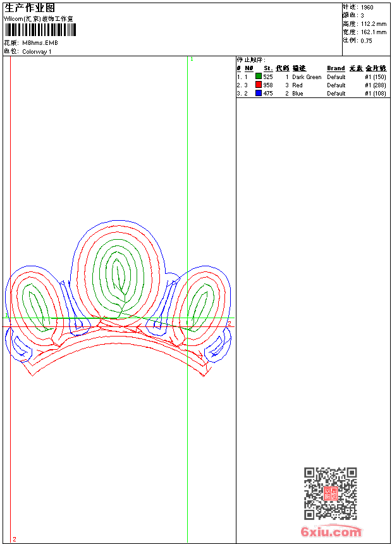Click Default brand in Blue row
The height and width of the screenshot is (544, 392).
336,94
